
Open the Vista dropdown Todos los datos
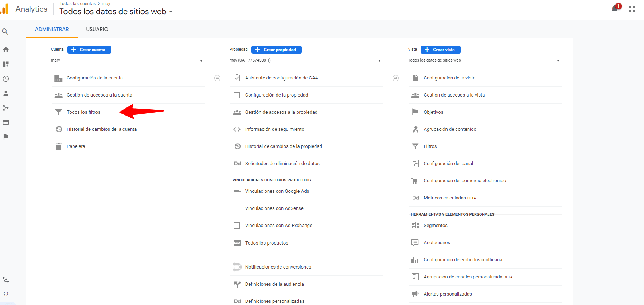(x=485, y=60)
